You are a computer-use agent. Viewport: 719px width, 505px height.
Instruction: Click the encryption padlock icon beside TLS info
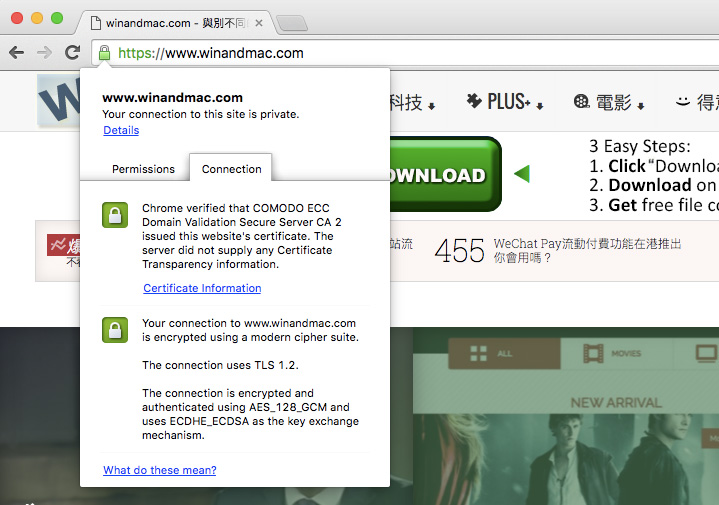tap(116, 329)
